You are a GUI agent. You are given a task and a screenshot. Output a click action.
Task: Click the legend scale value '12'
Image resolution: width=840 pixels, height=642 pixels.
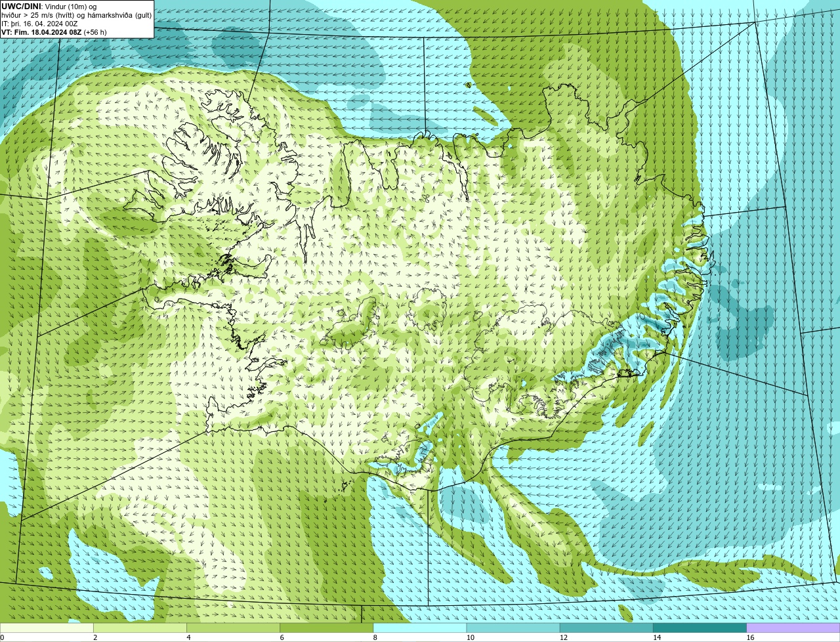[563, 637]
